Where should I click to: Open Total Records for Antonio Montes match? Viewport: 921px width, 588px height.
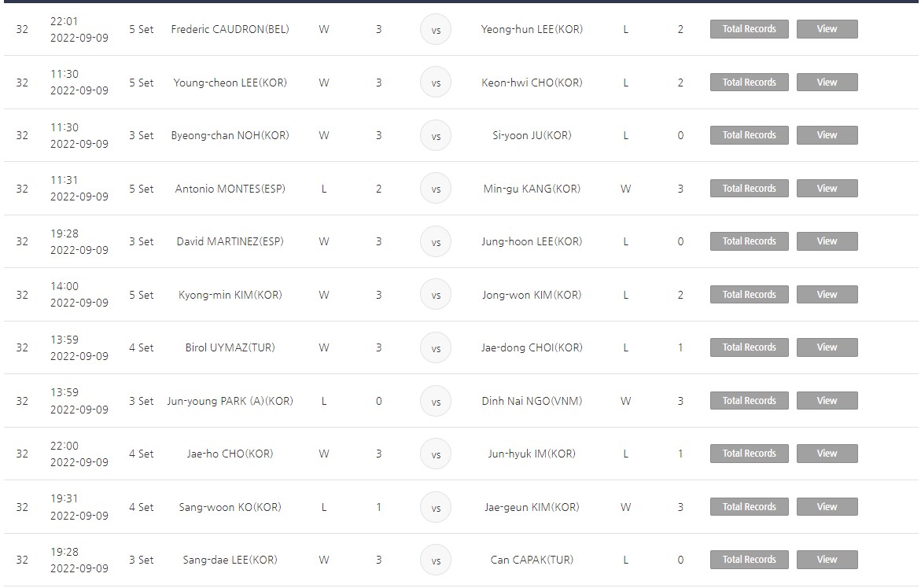pyautogui.click(x=749, y=189)
